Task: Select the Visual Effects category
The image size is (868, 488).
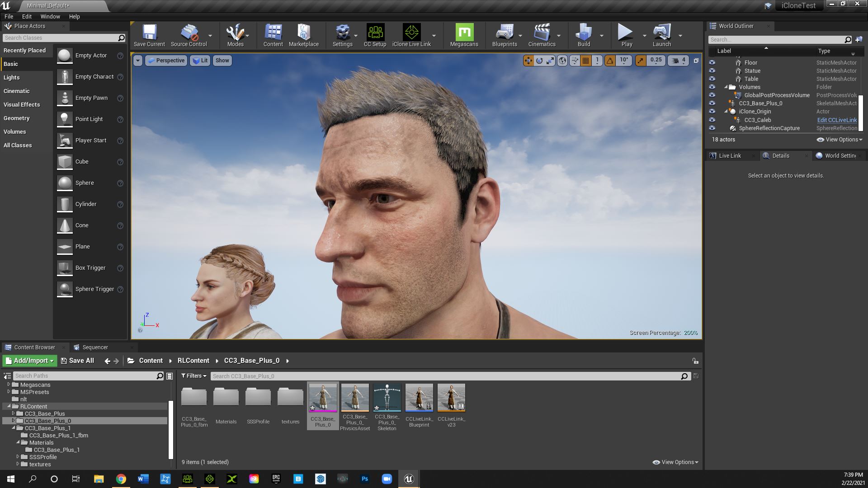Action: click(x=22, y=105)
